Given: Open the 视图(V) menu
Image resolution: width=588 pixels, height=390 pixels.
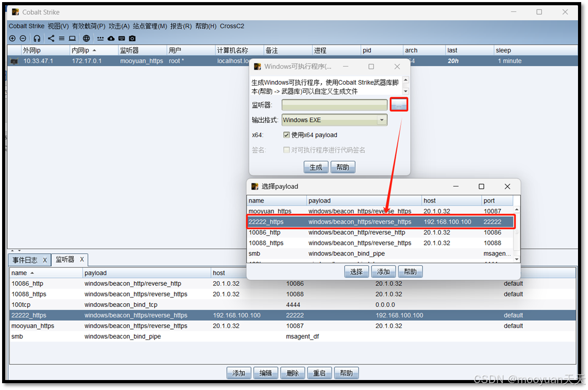Looking at the screenshot, I should (58, 26).
